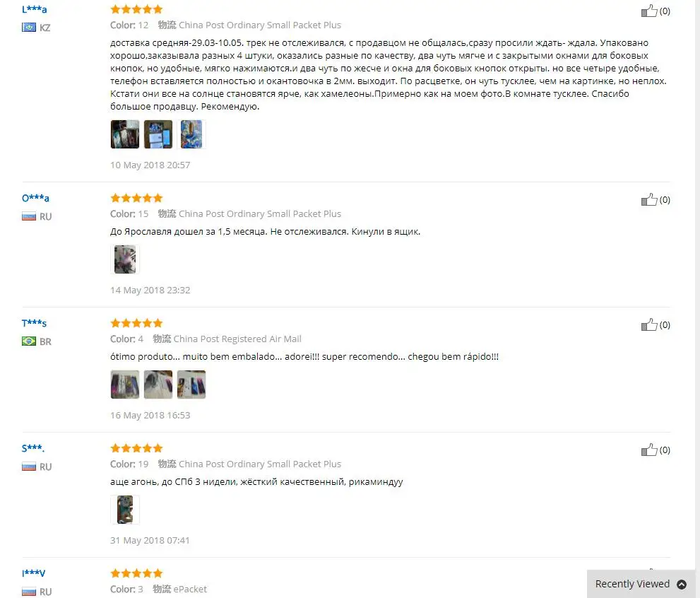The width and height of the screenshot is (700, 598).
Task: Open reviewer T***s's profile
Action: (35, 323)
